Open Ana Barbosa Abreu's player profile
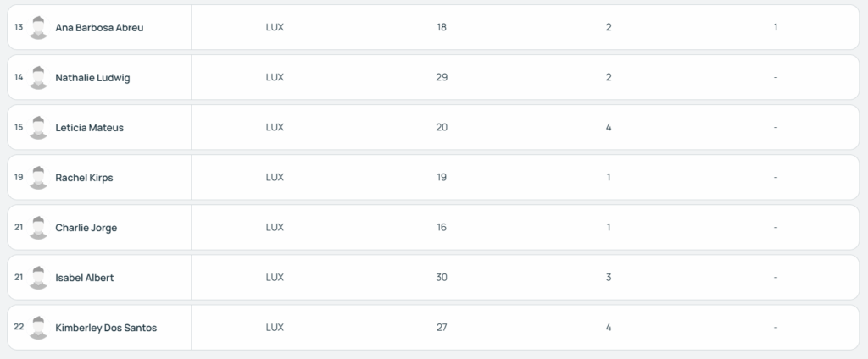Image resolution: width=868 pixels, height=359 pixels. [99, 28]
